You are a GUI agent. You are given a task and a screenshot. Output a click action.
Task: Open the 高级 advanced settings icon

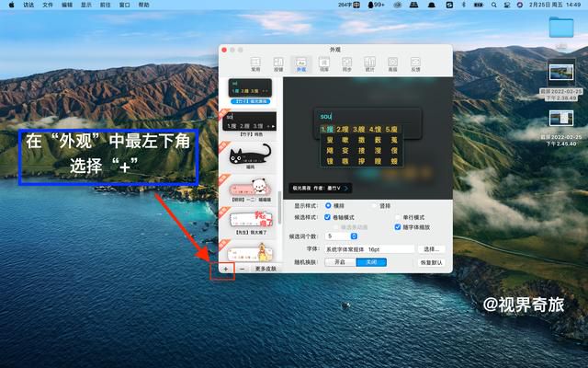(x=392, y=64)
